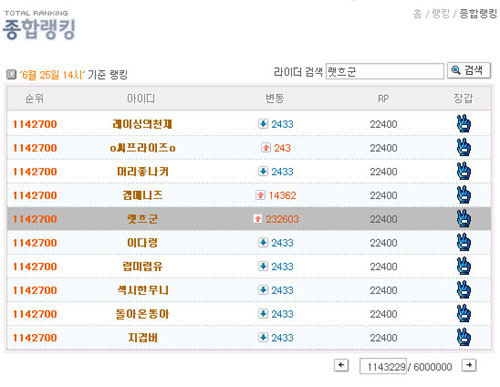Click the glove icon in 머리좋나커 row

pos(463,171)
